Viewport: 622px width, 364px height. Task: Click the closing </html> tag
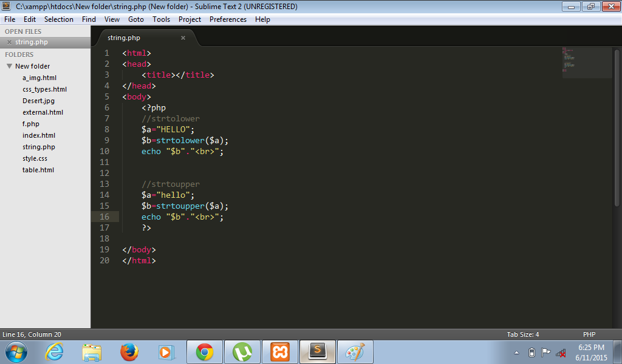tap(139, 261)
